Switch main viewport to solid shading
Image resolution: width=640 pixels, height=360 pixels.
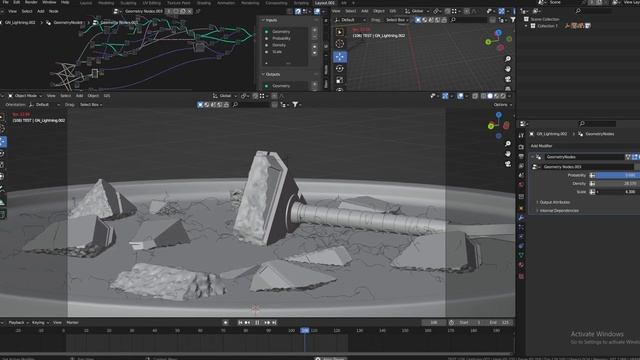[x=490, y=96]
